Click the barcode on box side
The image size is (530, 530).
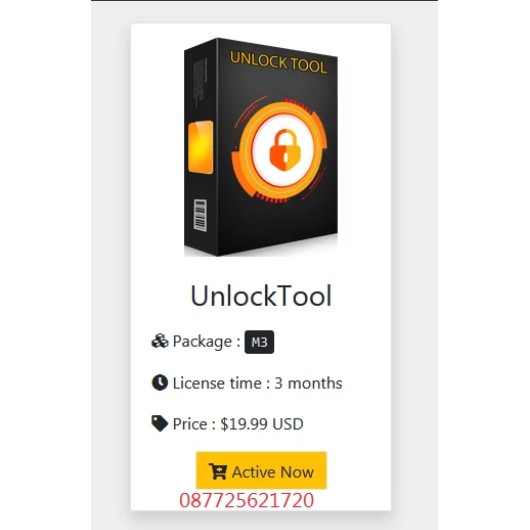tap(200, 215)
